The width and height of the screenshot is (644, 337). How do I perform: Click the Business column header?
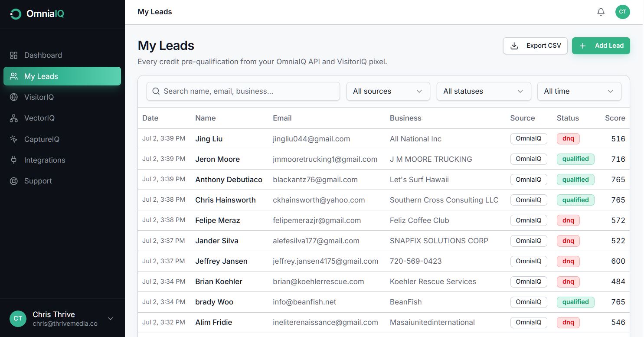pyautogui.click(x=405, y=118)
